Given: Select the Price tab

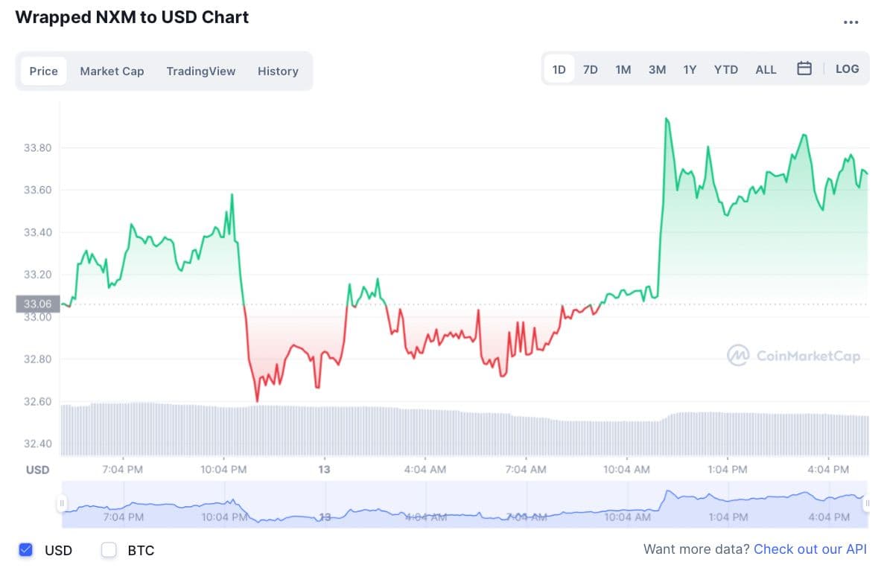Looking at the screenshot, I should click(43, 71).
